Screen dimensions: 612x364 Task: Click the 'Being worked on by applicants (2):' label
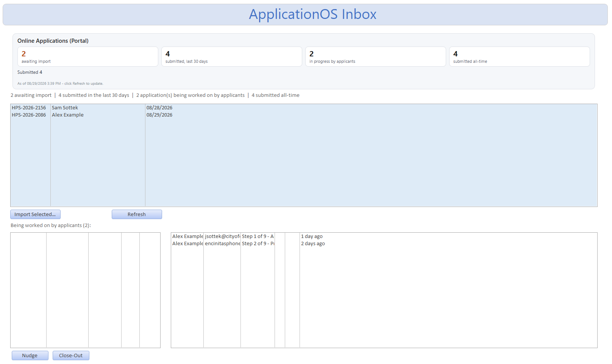51,226
